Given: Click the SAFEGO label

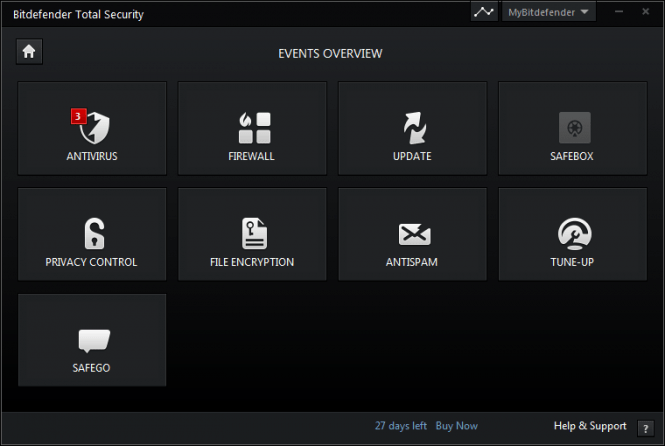Looking at the screenshot, I should pyautogui.click(x=91, y=368).
